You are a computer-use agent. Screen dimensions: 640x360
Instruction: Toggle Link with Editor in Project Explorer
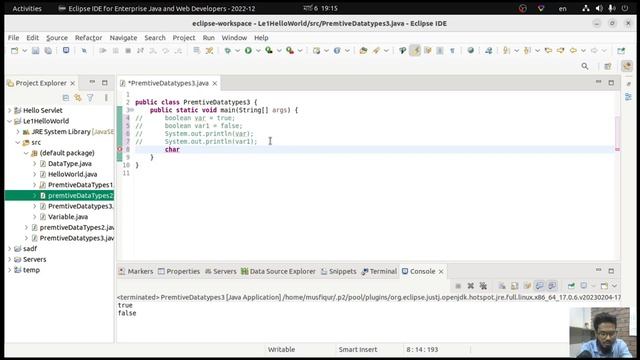click(78, 98)
